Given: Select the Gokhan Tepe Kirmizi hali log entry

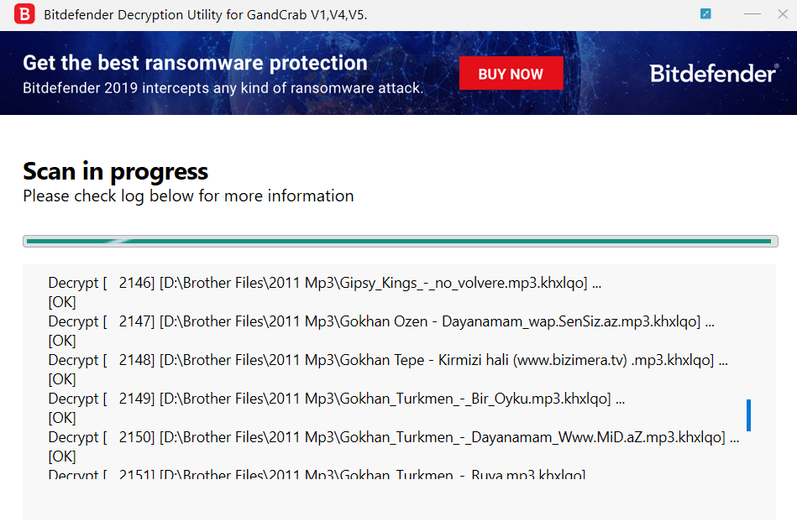Looking at the screenshot, I should tap(387, 360).
